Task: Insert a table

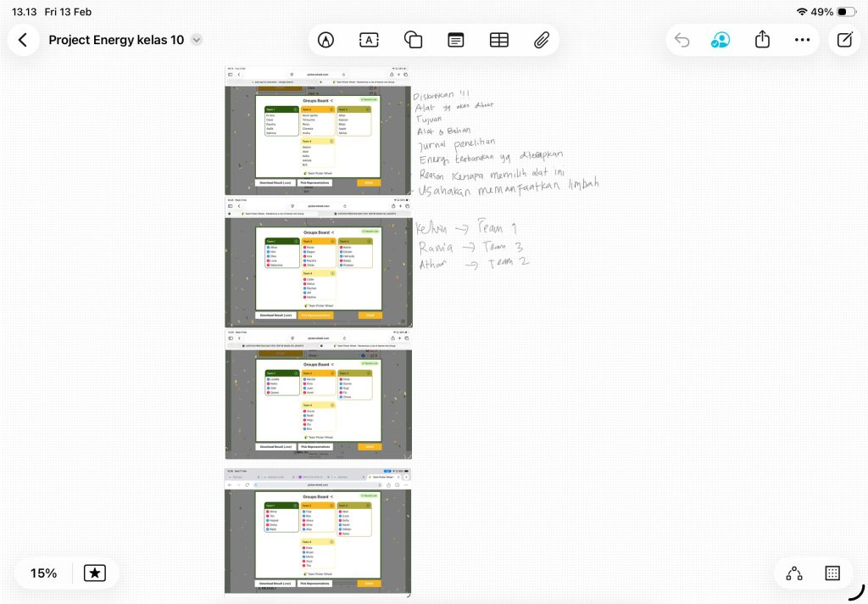Action: click(x=499, y=40)
